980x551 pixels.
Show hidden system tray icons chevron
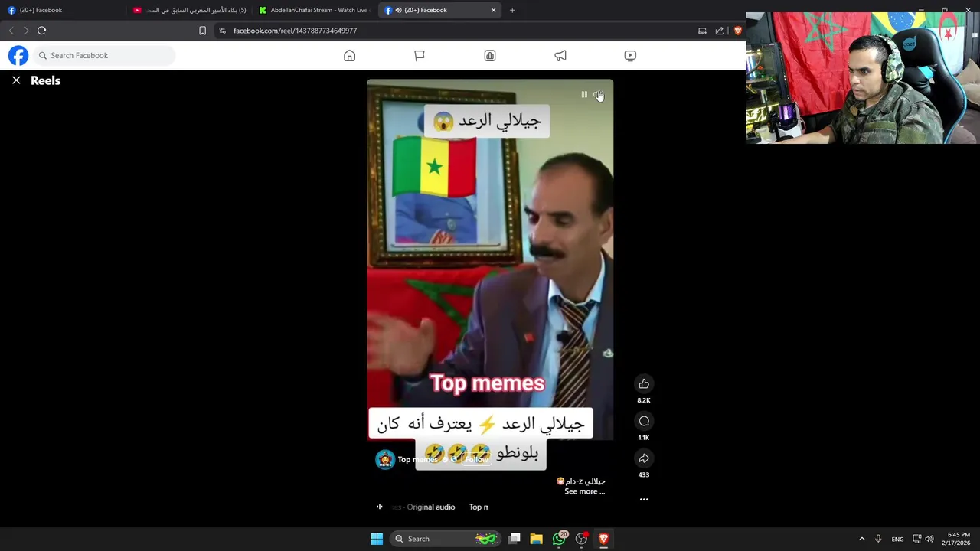861,539
